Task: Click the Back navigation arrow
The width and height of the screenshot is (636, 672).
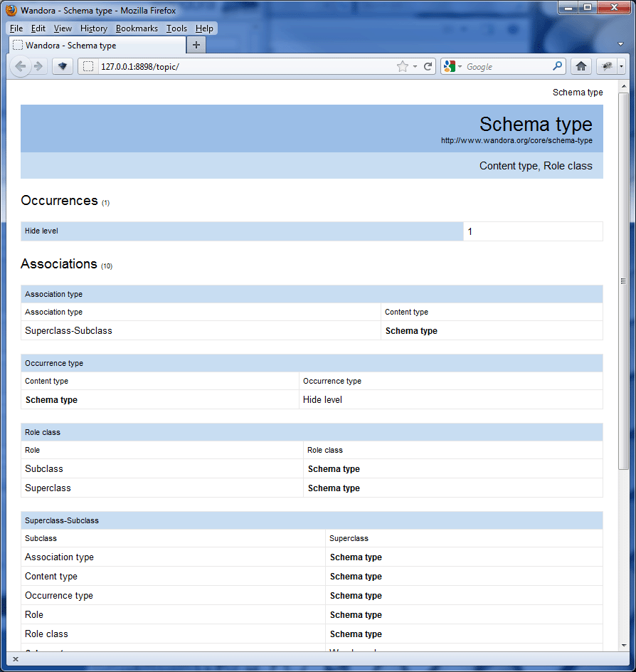Action: point(21,65)
